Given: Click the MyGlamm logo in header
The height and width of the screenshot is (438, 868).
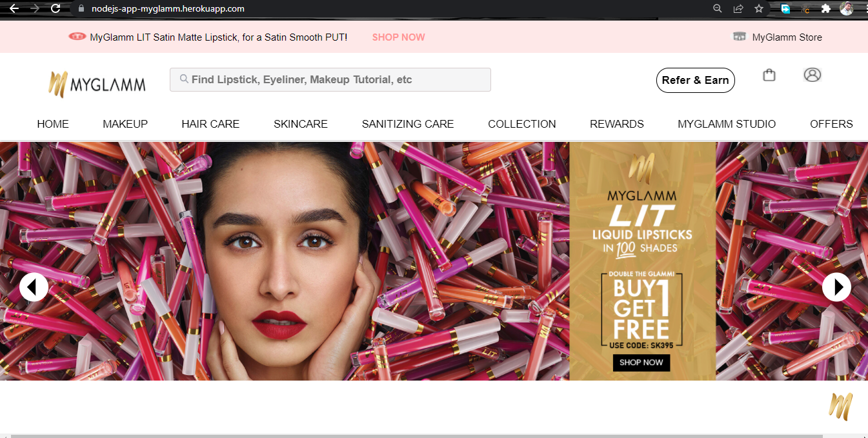Looking at the screenshot, I should pyautogui.click(x=97, y=85).
